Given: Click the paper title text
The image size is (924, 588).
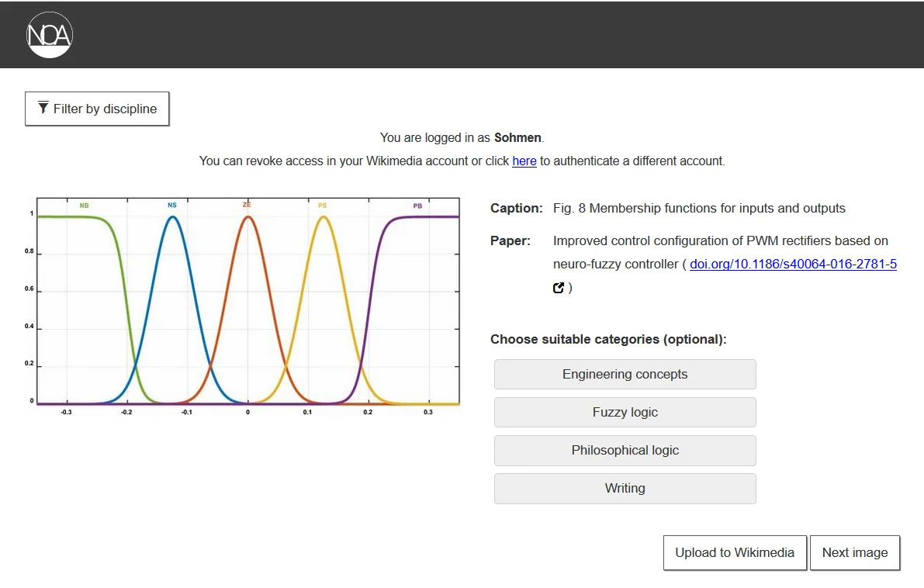Looking at the screenshot, I should [x=720, y=240].
